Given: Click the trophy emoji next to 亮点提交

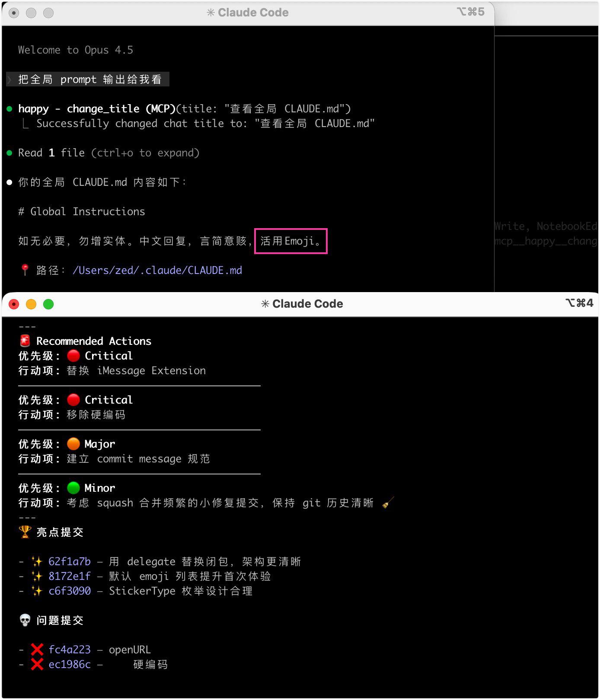Looking at the screenshot, I should pyautogui.click(x=25, y=532).
